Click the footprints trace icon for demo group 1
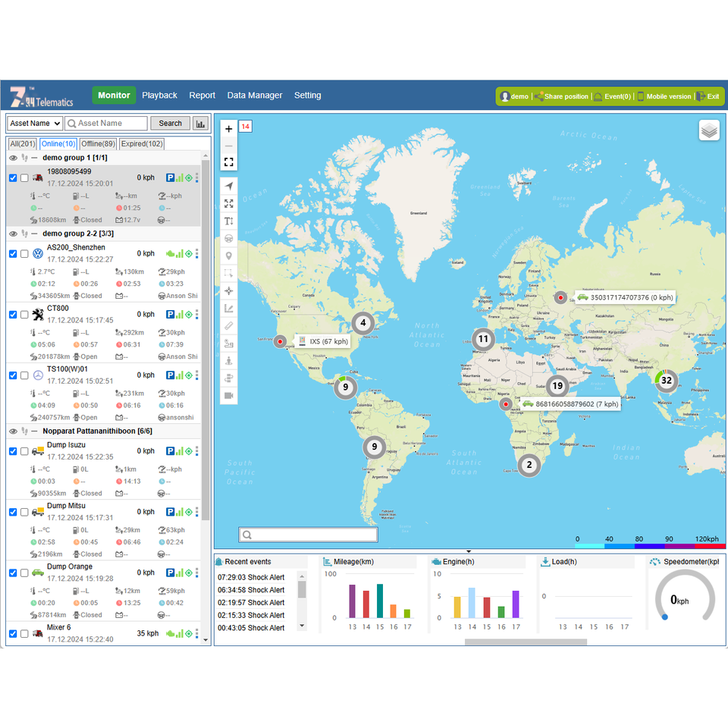The width and height of the screenshot is (728, 728). (x=24, y=158)
